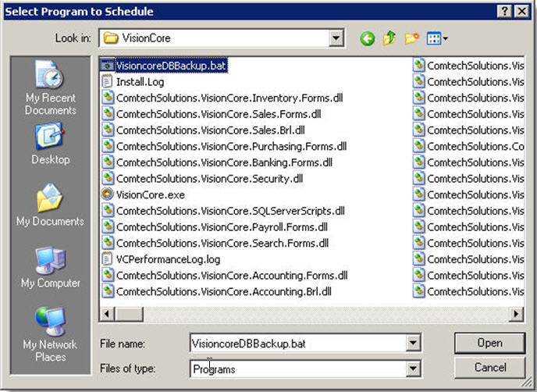Click the Accounting.Forms.dll file icon
This screenshot has width=537, height=392.
[108, 275]
